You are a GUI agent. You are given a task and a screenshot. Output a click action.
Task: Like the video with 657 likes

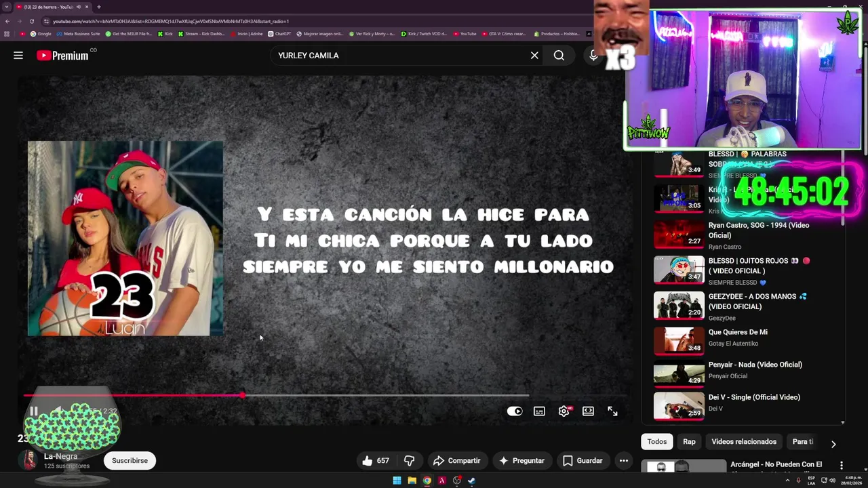[376, 460]
